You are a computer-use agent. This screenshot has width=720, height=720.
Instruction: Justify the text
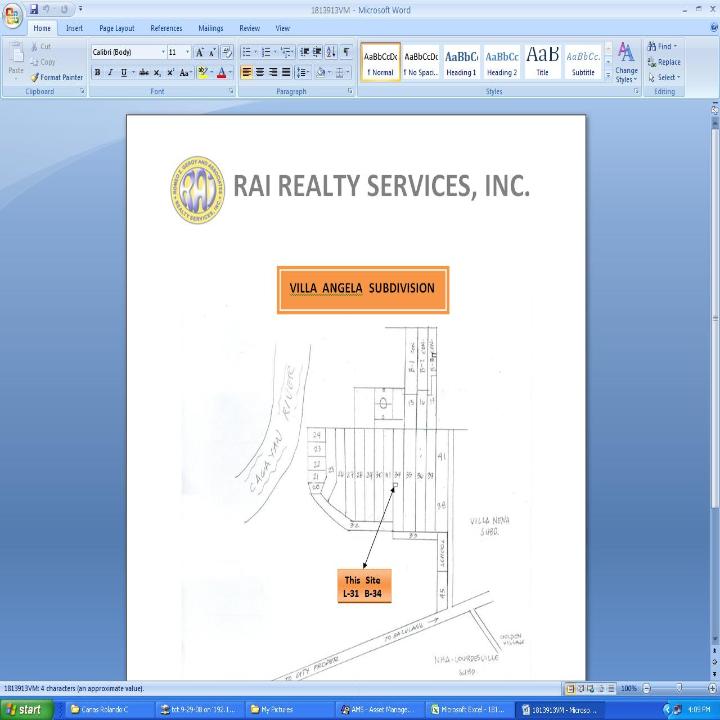pyautogui.click(x=286, y=73)
